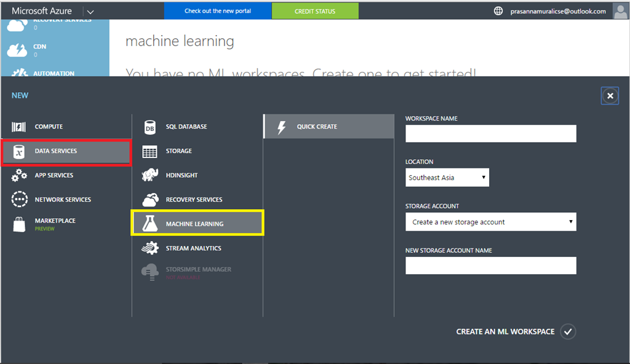Click the App Services gears icon
630x364 pixels.
click(x=19, y=175)
